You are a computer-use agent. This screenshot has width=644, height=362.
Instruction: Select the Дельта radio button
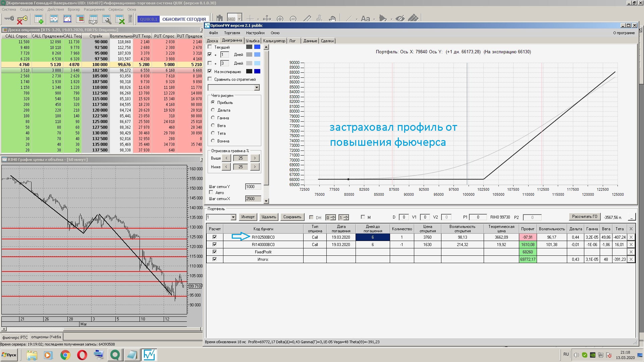tap(213, 110)
